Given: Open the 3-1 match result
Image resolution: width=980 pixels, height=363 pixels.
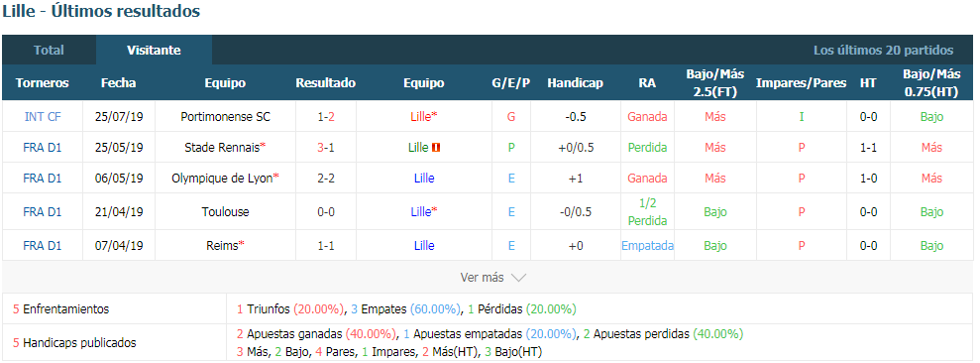Looking at the screenshot, I should (326, 148).
